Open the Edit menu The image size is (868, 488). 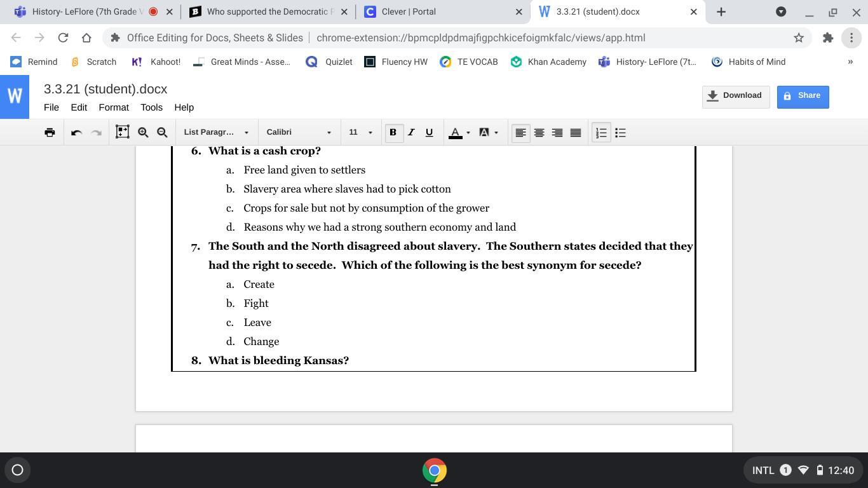[79, 107]
